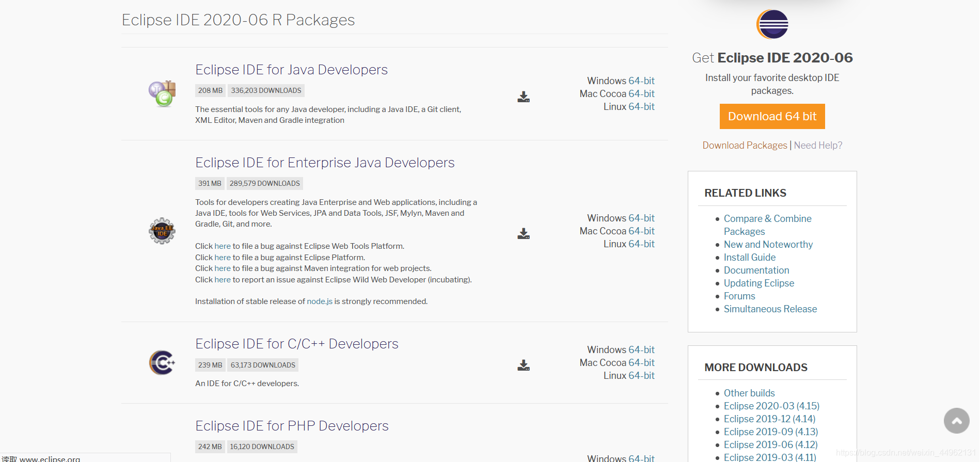Choose Windows 64-bit for Java Developers

pyautogui.click(x=641, y=81)
